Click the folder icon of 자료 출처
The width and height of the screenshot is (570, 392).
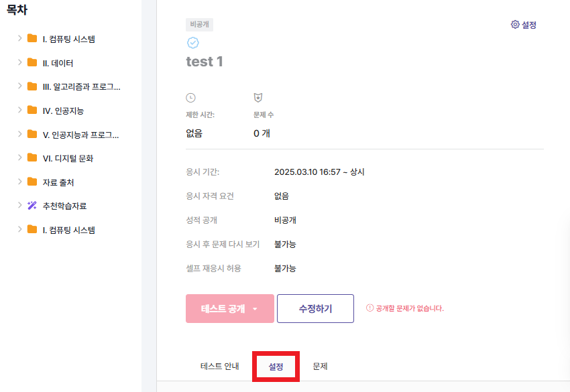(x=32, y=182)
